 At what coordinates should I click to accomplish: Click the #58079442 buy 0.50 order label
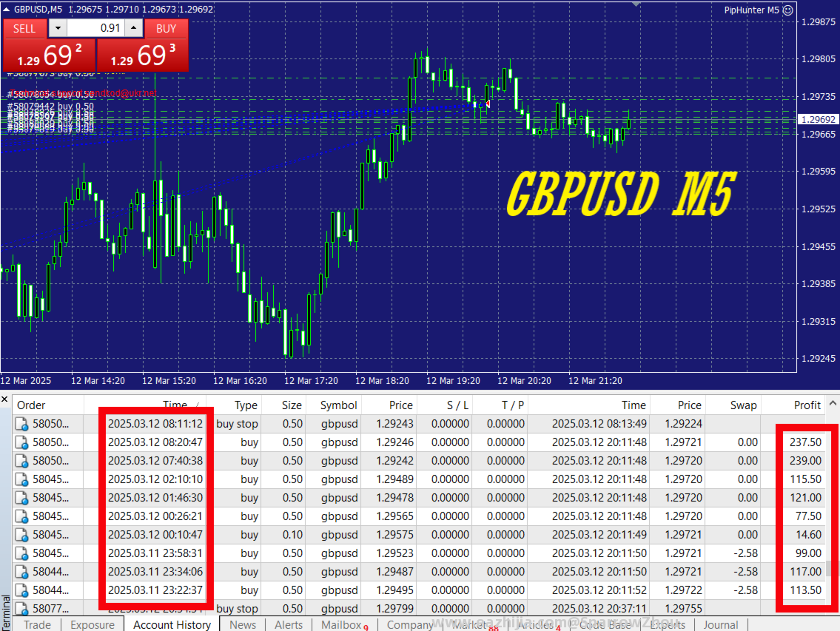(50, 106)
